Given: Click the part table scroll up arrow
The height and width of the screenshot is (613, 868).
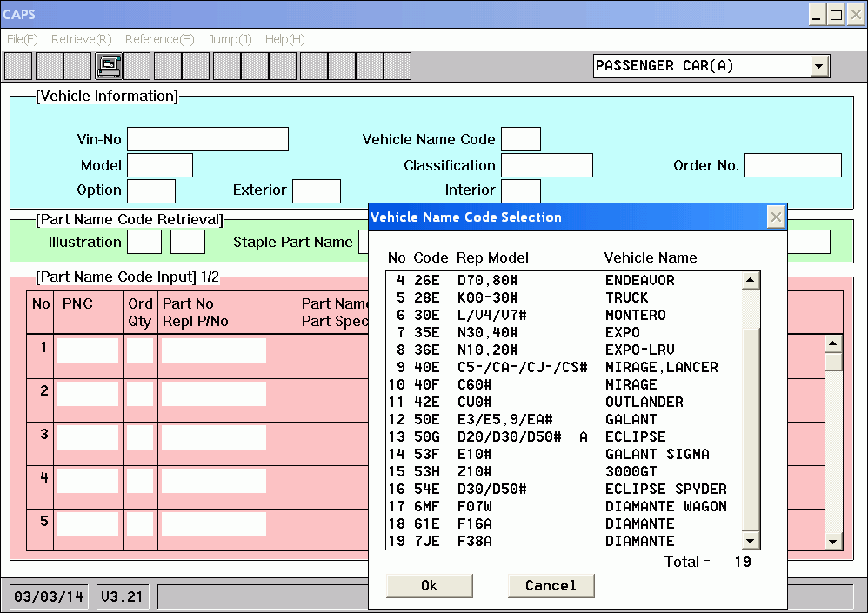Looking at the screenshot, I should point(833,343).
